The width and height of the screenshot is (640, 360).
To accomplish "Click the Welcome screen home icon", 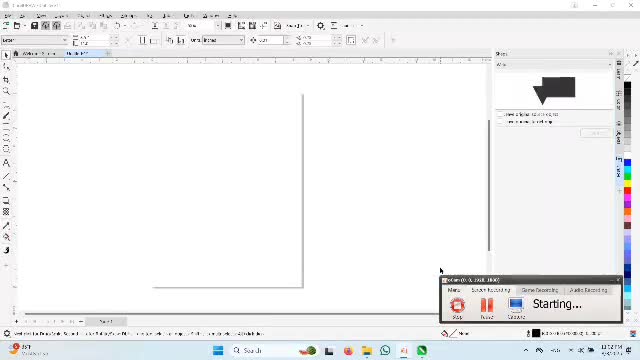I will [x=16, y=53].
